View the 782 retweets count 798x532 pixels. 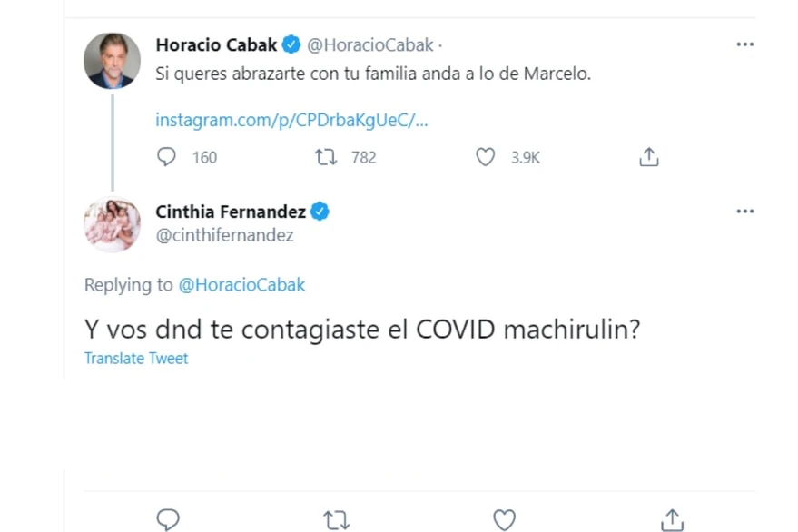coord(363,157)
